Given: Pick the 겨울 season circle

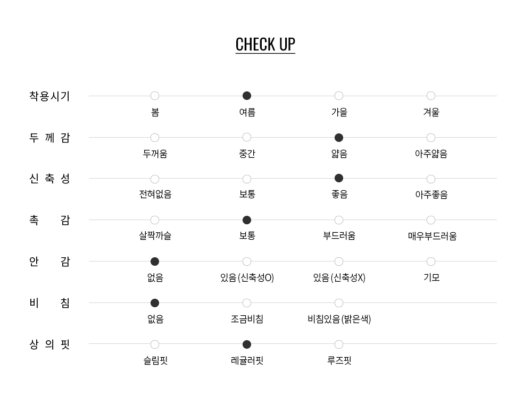Looking at the screenshot, I should (x=431, y=96).
